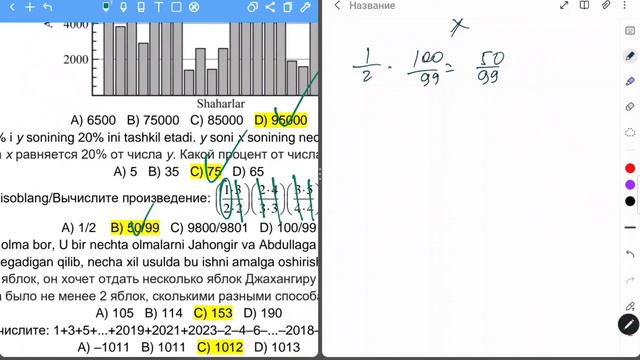Undo last stroke in notes sidebar

(630, 254)
